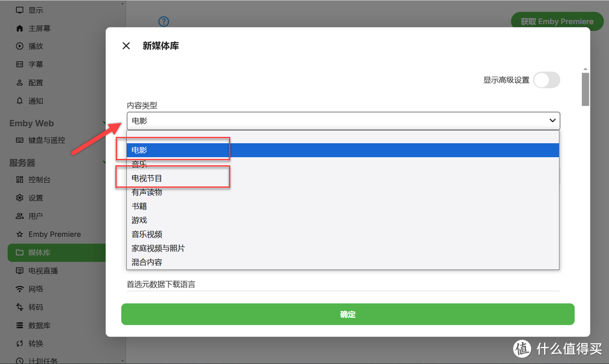Screen dimensions: 609x364
Task: Open 电视直播 page in sidebar
Action: [x=43, y=271]
